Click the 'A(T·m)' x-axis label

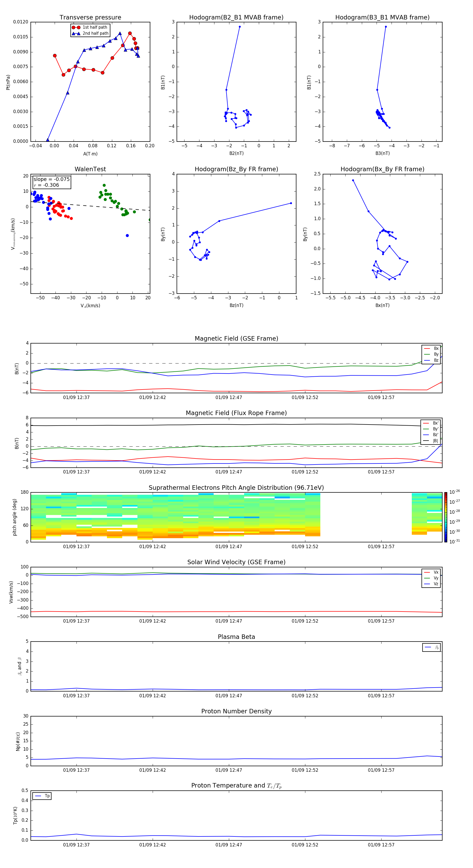[x=90, y=154]
